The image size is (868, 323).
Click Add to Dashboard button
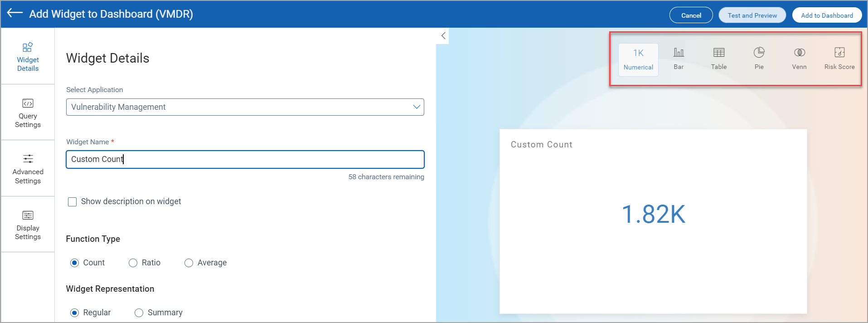pos(827,15)
